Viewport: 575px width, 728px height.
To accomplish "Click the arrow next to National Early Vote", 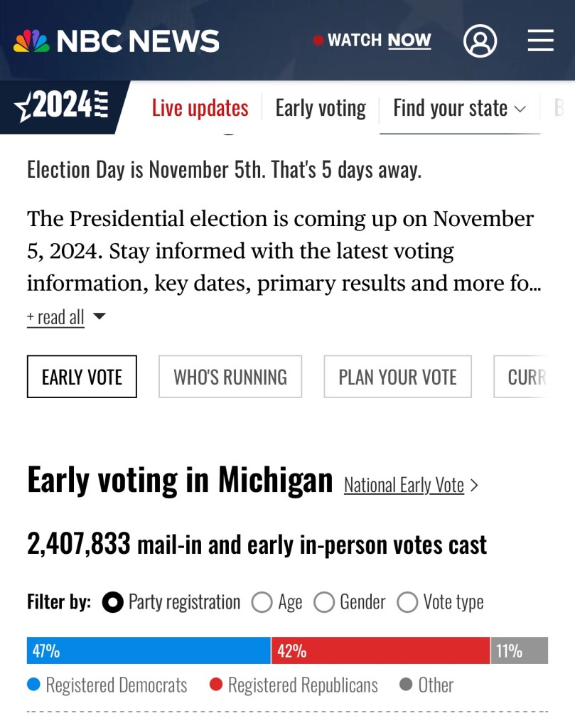I will pos(474,486).
